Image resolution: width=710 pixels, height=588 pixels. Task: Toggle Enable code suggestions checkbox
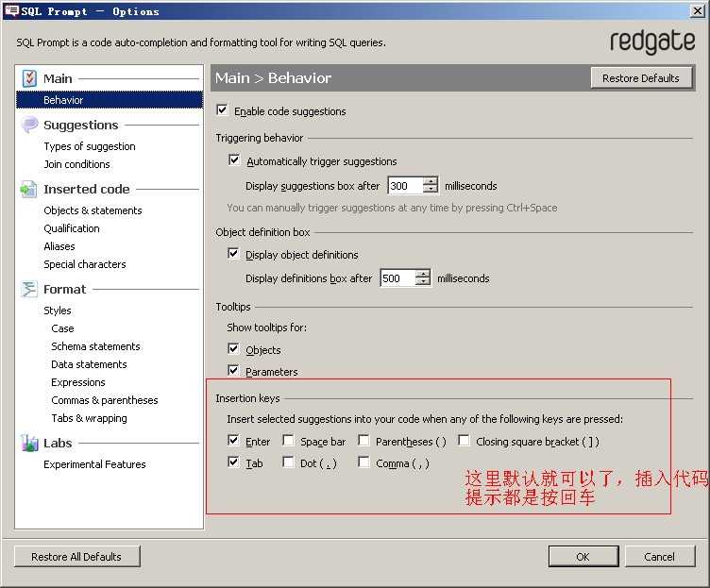click(x=222, y=110)
